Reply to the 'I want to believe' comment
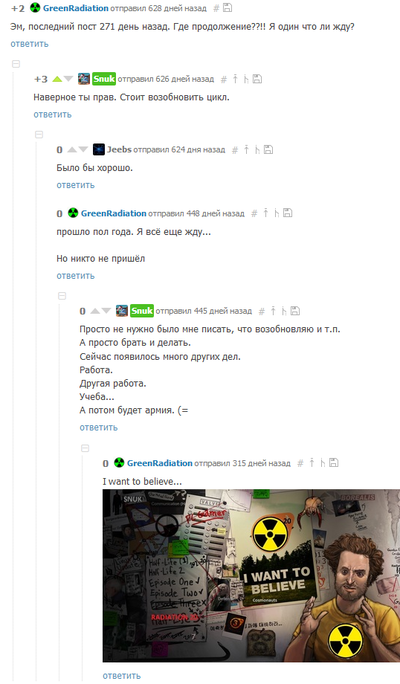 pyautogui.click(x=122, y=676)
